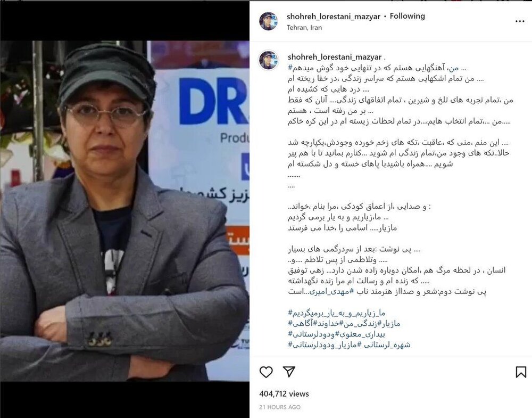The image size is (532, 418).
Task: Click header profile avatar picture
Action: pos(268,21)
